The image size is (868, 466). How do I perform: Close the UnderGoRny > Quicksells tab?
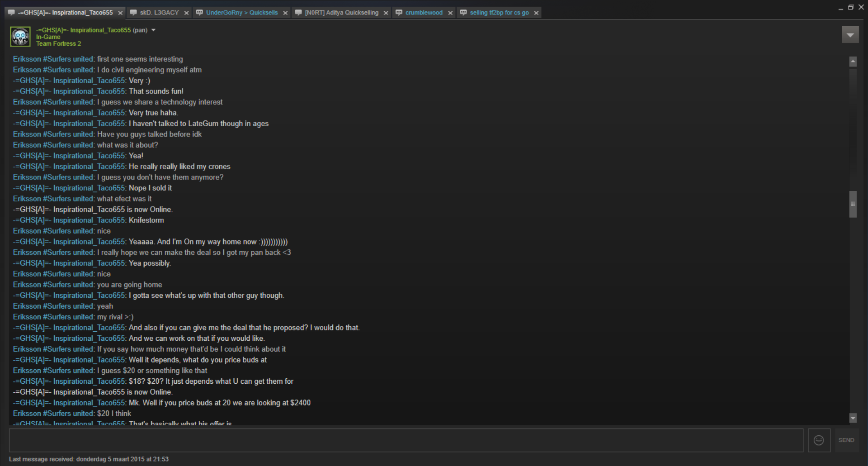[285, 13]
